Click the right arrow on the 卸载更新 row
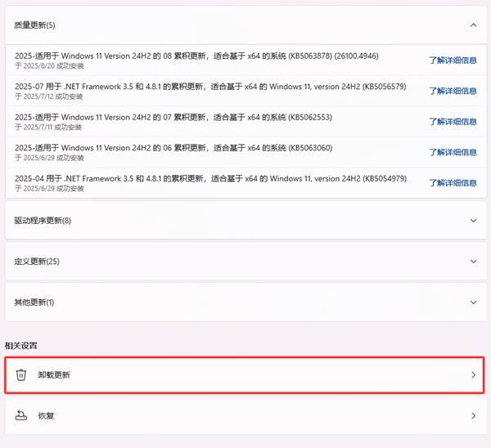The width and height of the screenshot is (491, 448). (473, 374)
